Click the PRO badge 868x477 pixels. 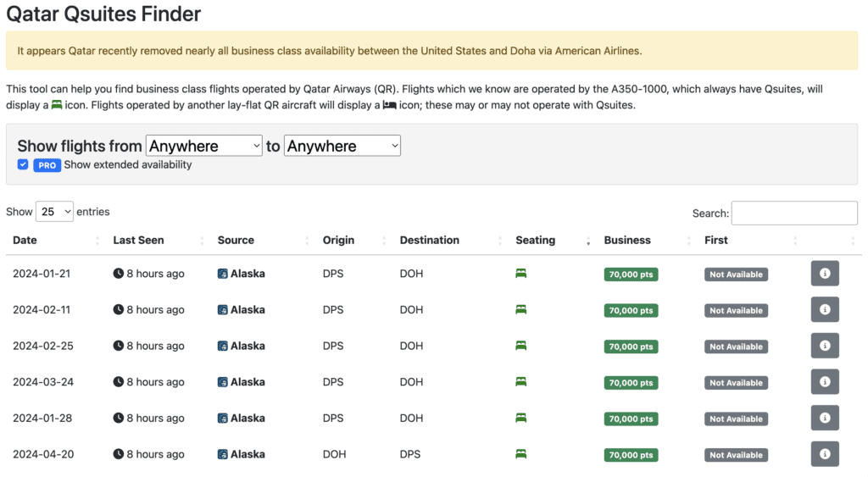click(x=47, y=165)
